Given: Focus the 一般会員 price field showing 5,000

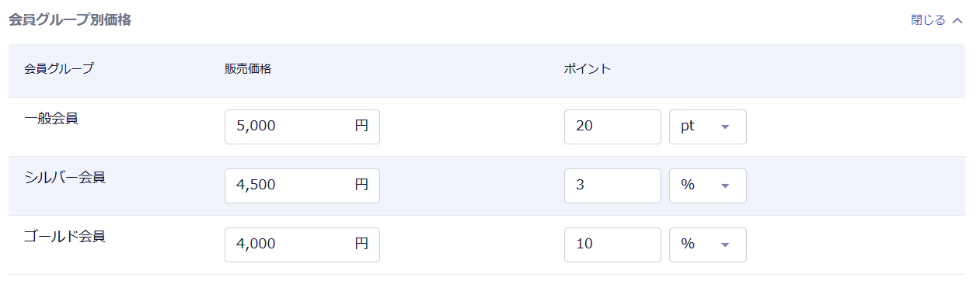Looking at the screenshot, I should 302,127.
